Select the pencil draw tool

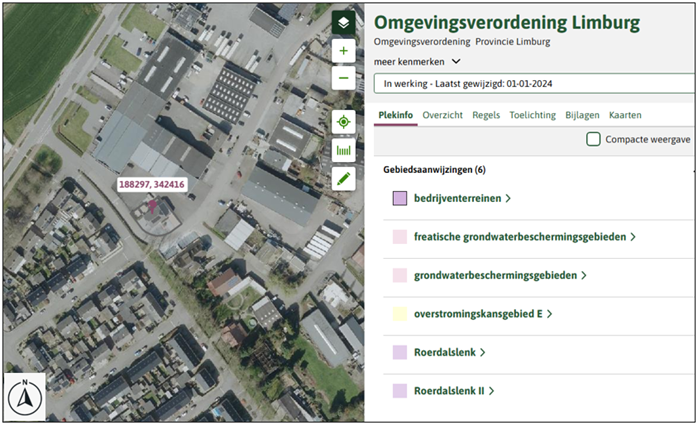click(x=343, y=179)
